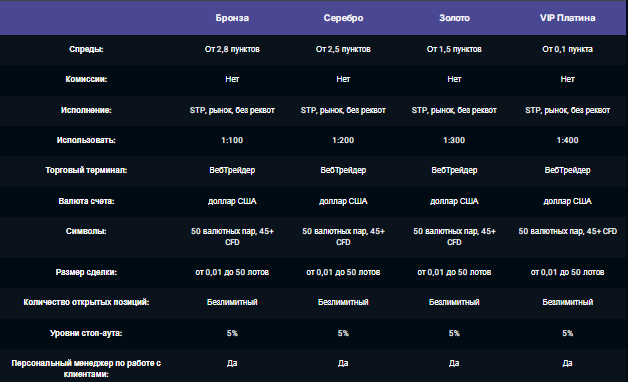
Task: Click the Размер сделки: row label
Action: point(86,272)
